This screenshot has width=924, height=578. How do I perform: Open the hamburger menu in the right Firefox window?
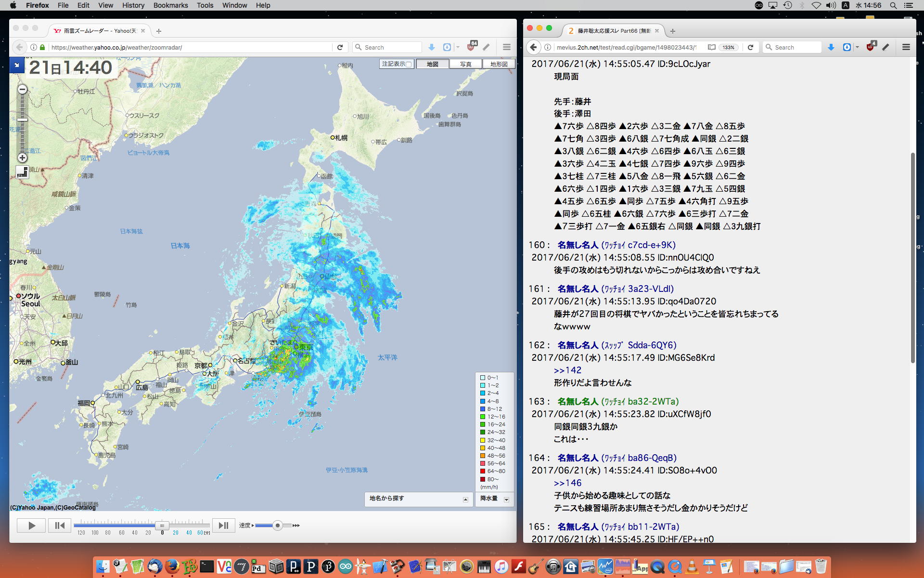(906, 47)
